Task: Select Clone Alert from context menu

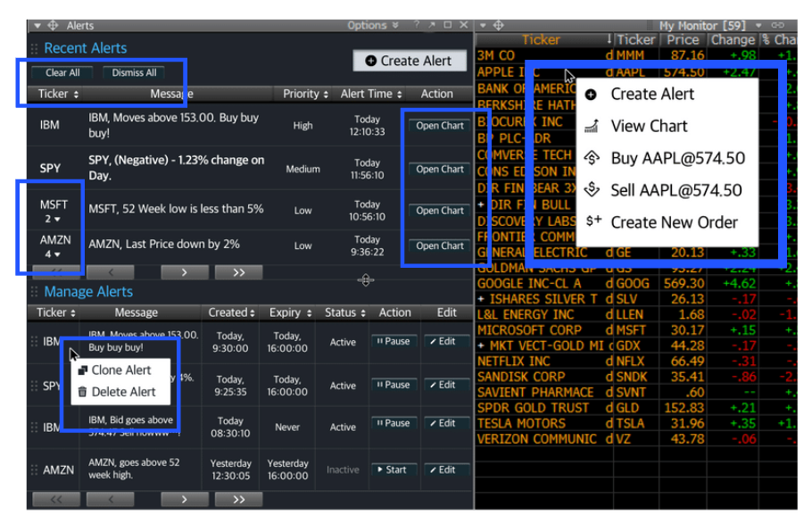Action: click(120, 370)
